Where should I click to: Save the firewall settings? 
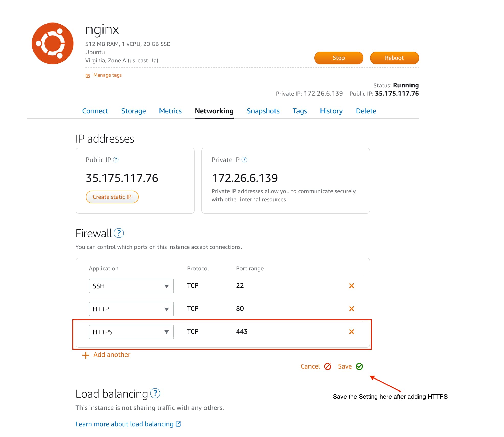pos(345,366)
